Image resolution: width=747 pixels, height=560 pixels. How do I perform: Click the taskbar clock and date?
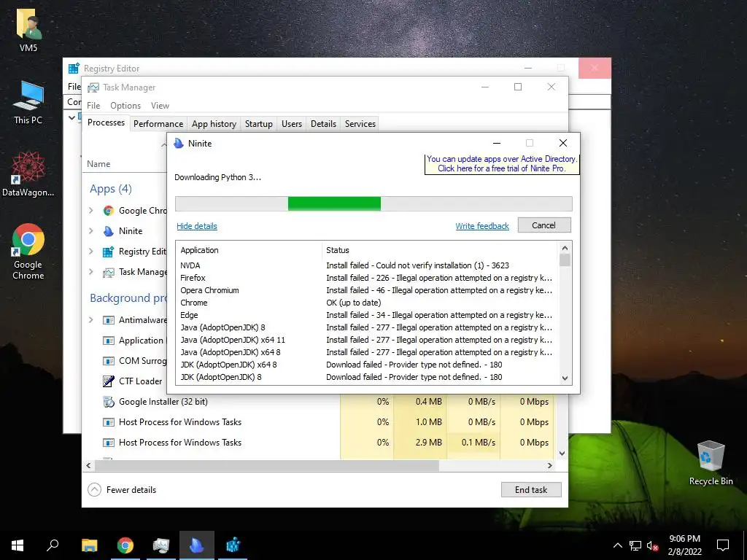tap(684, 545)
